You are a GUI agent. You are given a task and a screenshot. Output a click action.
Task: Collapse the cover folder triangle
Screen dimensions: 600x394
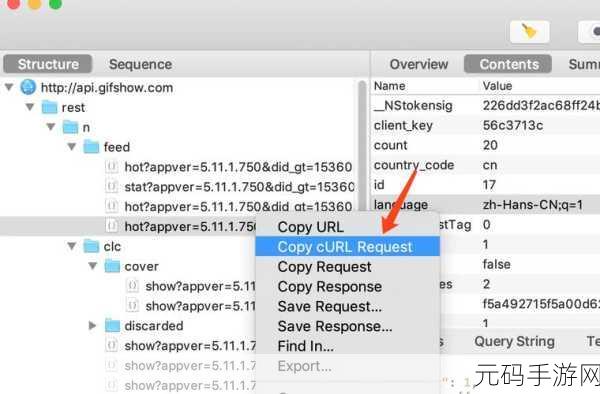click(x=93, y=266)
